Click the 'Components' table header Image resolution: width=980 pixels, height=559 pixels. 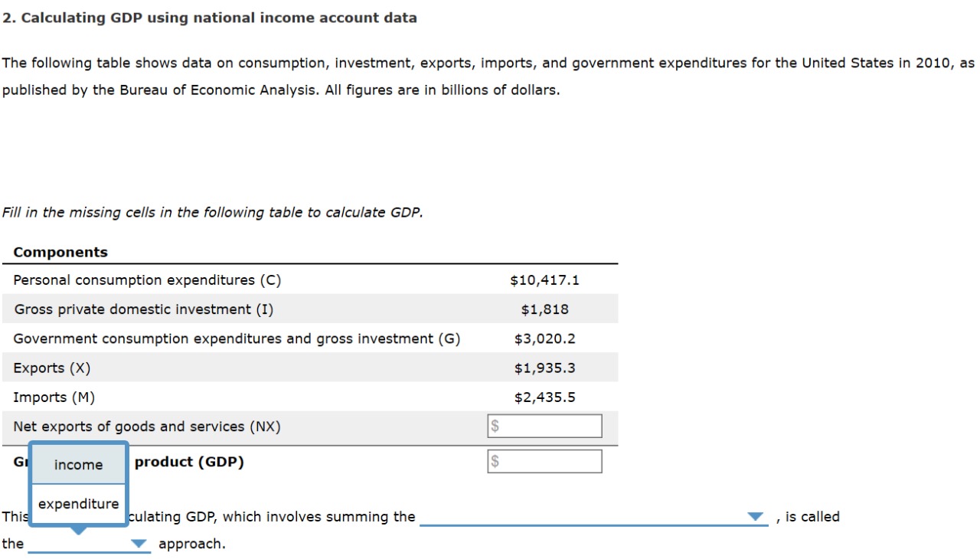60,252
